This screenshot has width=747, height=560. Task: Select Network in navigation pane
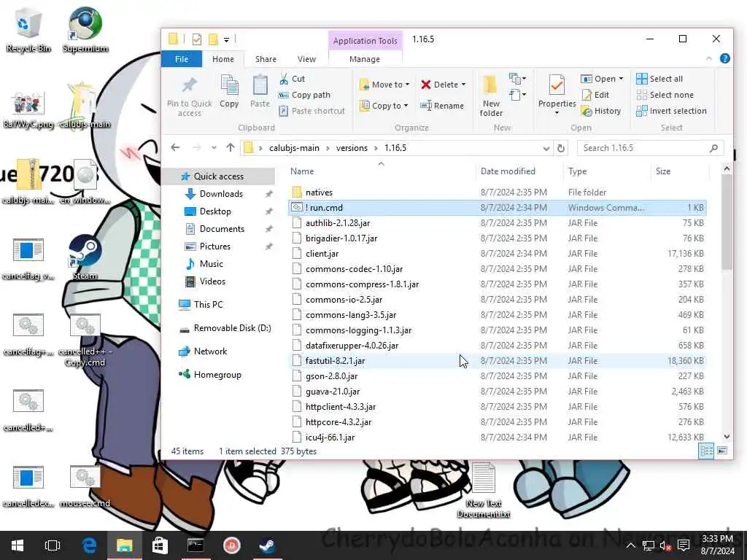click(210, 351)
